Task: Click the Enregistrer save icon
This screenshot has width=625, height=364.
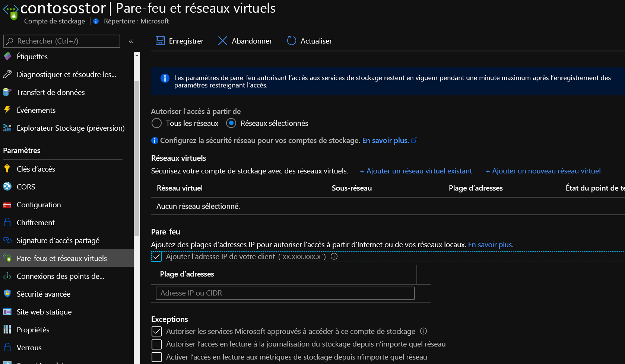Action: pos(160,41)
